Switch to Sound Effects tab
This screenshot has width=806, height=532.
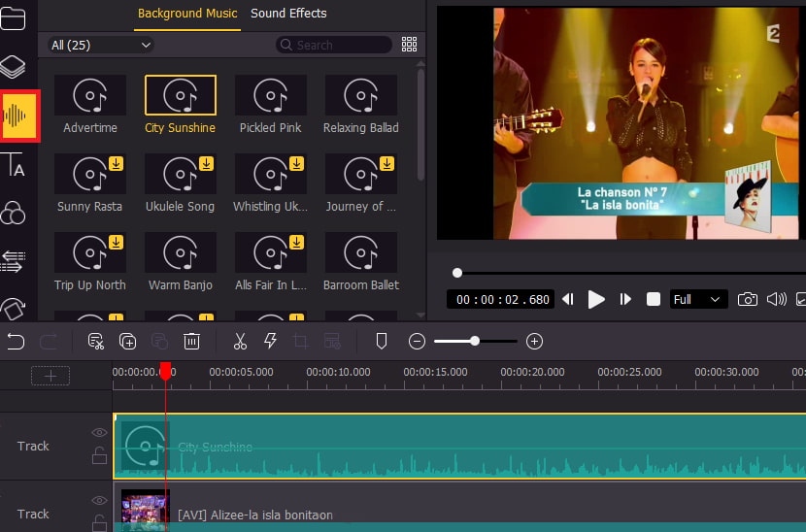288,14
